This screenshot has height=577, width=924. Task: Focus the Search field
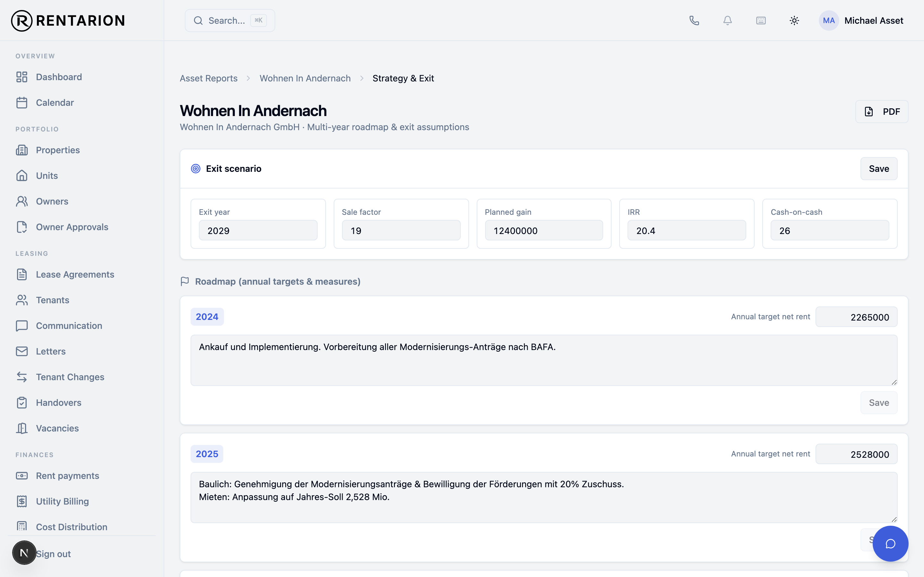230,21
